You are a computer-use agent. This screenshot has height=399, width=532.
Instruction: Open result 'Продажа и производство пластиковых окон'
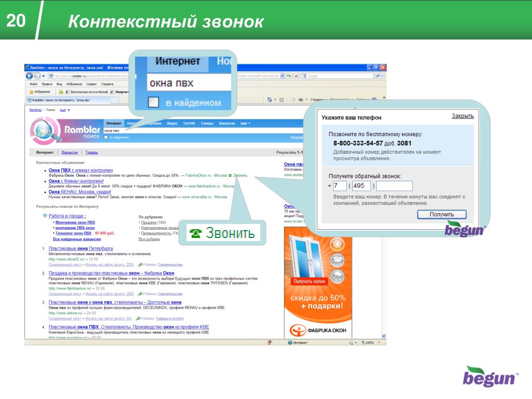111,273
